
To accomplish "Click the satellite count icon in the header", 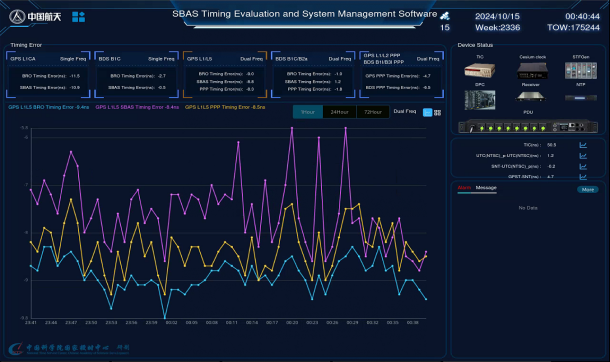I will pos(445,16).
